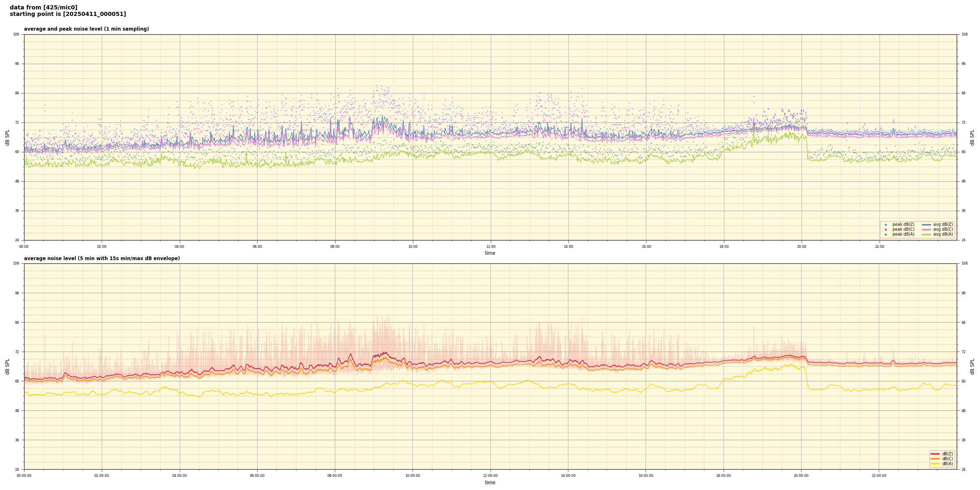This screenshot has width=980, height=490.
Task: Click the peak dB(A) green dot legend marker
Action: (x=886, y=234)
